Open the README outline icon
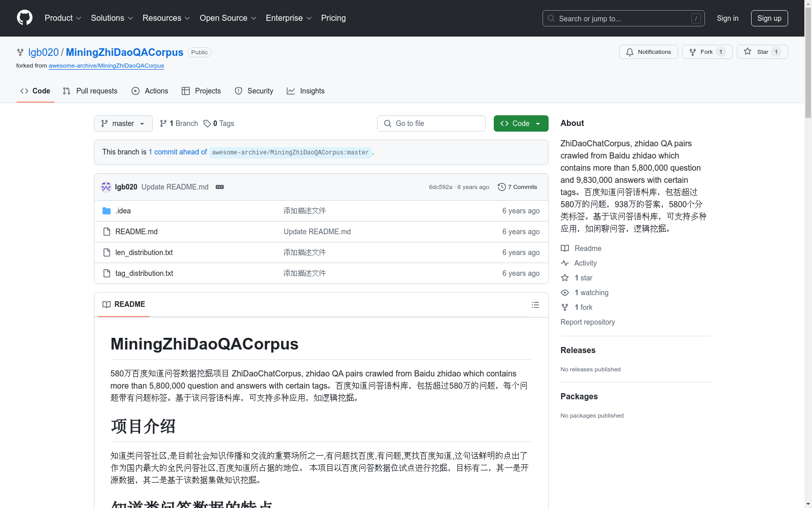The image size is (812, 508). (x=535, y=305)
